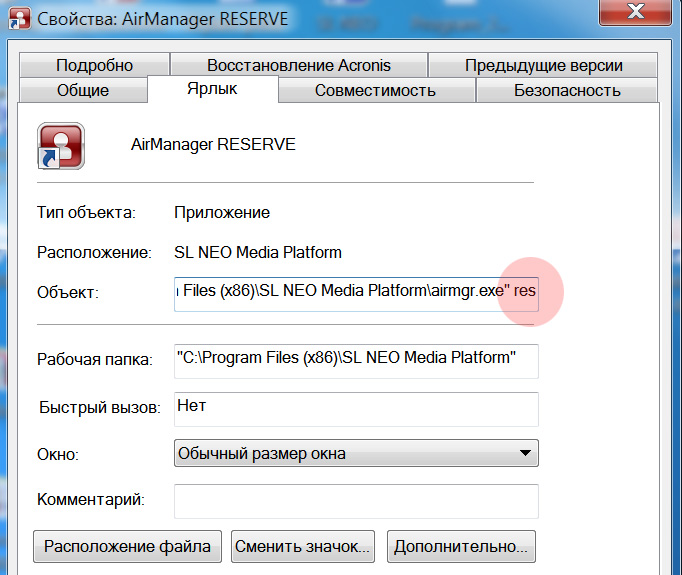Click into the Объект target path field
Screen dimensions: 682x575
(x=356, y=294)
